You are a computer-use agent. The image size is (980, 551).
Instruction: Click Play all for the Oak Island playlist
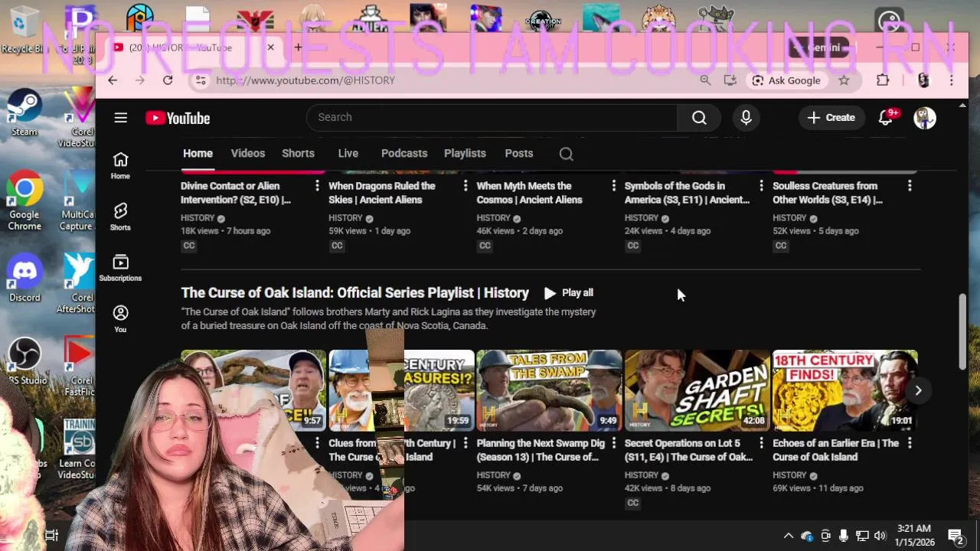(568, 293)
